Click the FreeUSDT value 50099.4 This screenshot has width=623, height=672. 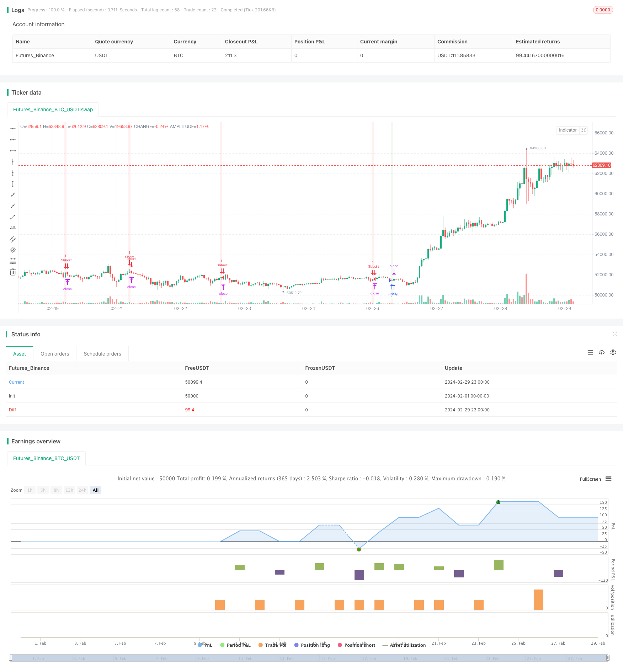click(193, 382)
